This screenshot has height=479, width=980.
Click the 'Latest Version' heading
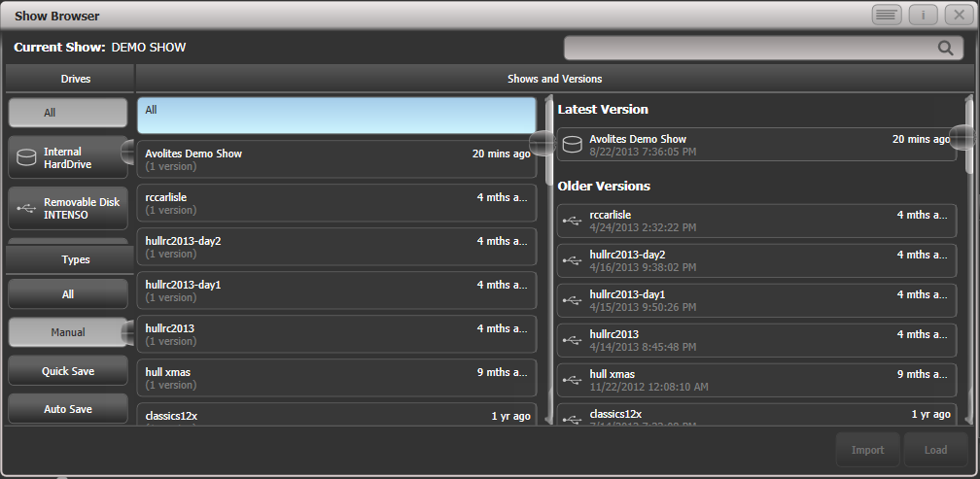tap(603, 109)
